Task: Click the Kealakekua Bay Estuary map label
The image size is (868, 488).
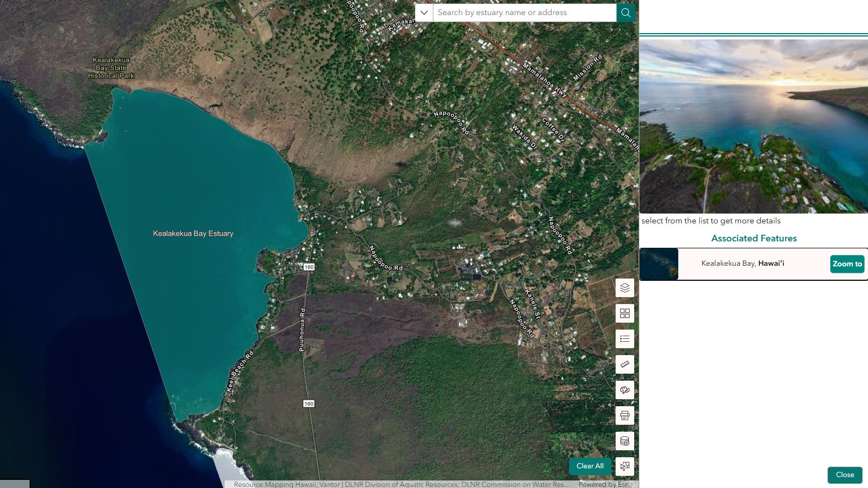Action: point(193,233)
